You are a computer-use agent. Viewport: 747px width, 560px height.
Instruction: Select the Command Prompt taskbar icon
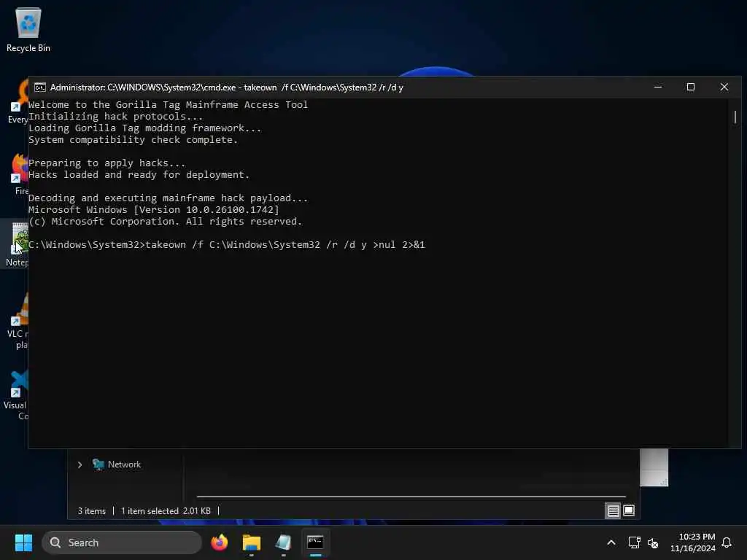coord(315,542)
